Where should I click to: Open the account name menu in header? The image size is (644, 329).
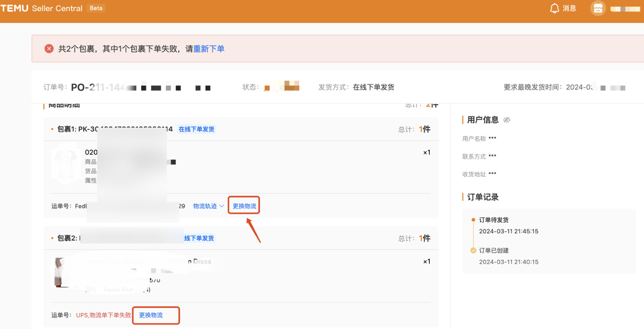tap(625, 9)
